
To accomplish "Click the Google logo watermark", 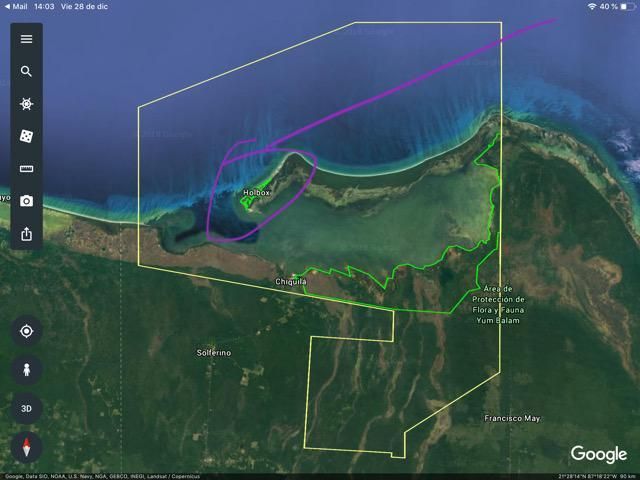I will [599, 454].
